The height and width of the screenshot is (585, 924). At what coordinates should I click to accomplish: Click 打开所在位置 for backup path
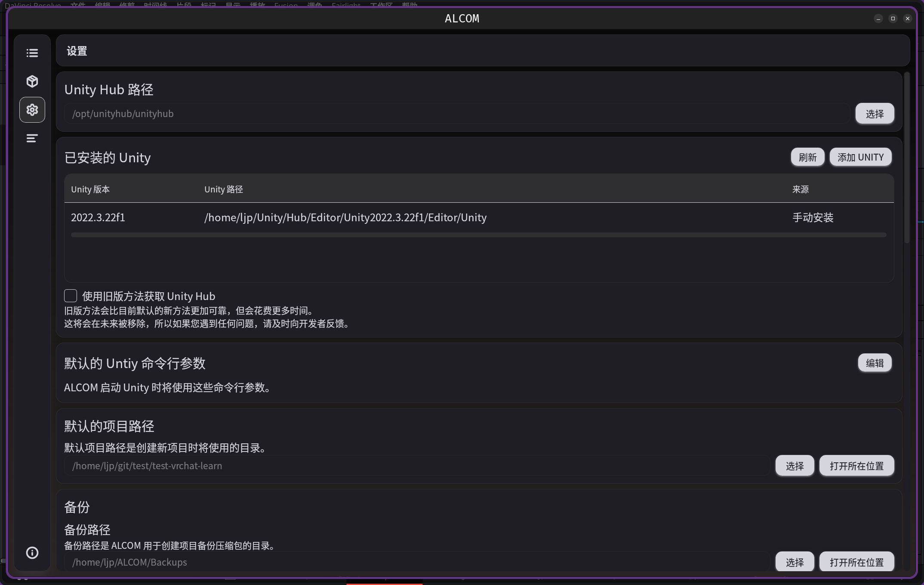(856, 562)
